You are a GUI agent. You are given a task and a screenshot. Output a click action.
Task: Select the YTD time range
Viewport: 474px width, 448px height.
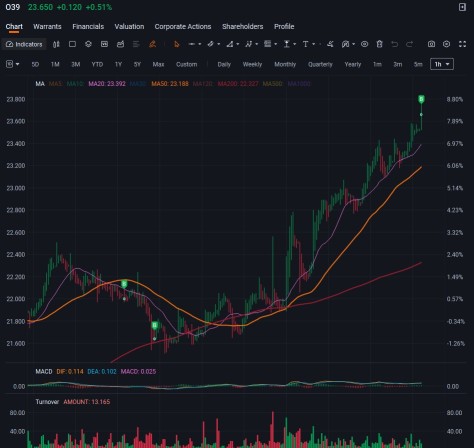(97, 64)
